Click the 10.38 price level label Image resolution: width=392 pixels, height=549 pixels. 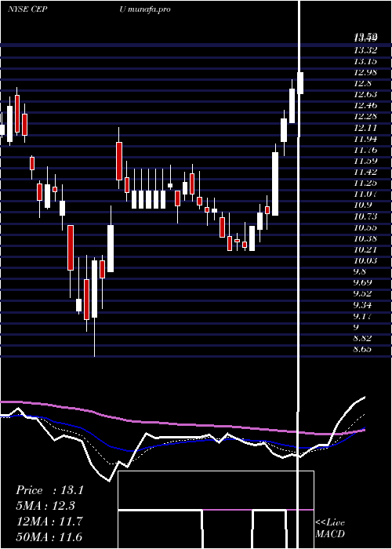[x=365, y=238]
